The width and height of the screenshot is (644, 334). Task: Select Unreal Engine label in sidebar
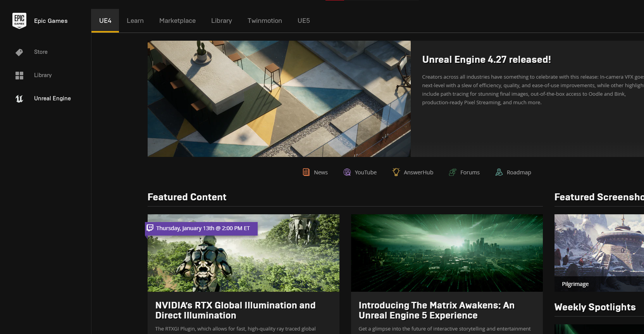click(x=52, y=98)
